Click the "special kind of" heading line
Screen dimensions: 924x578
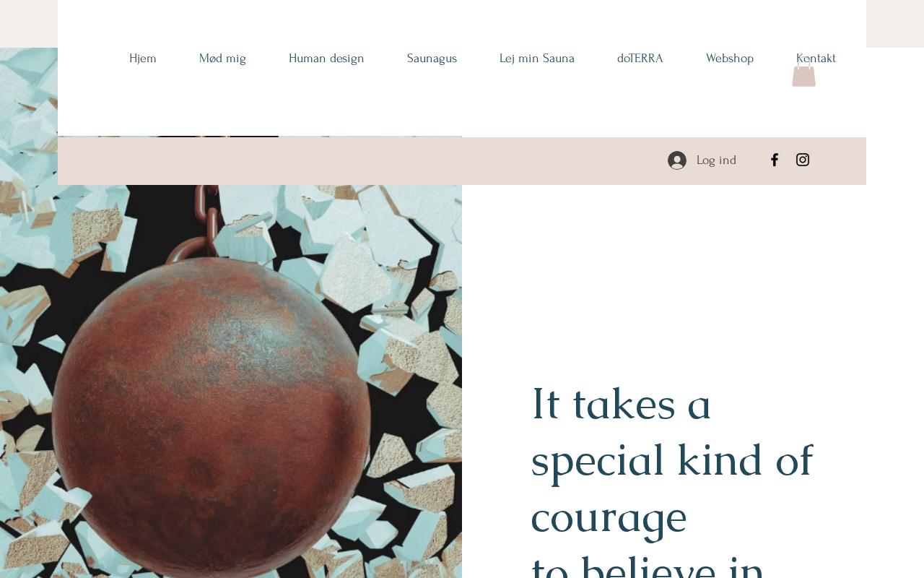tap(672, 460)
